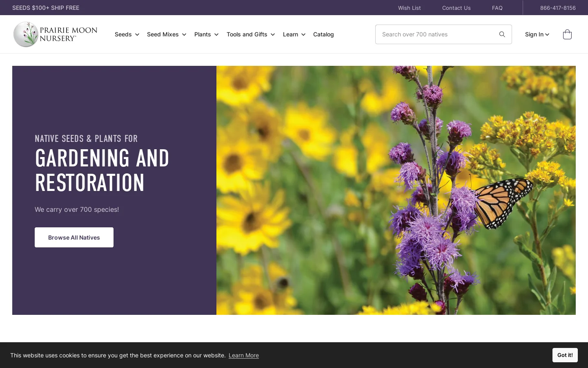This screenshot has width=588, height=368.
Task: Open the Wish List link
Action: point(410,8)
